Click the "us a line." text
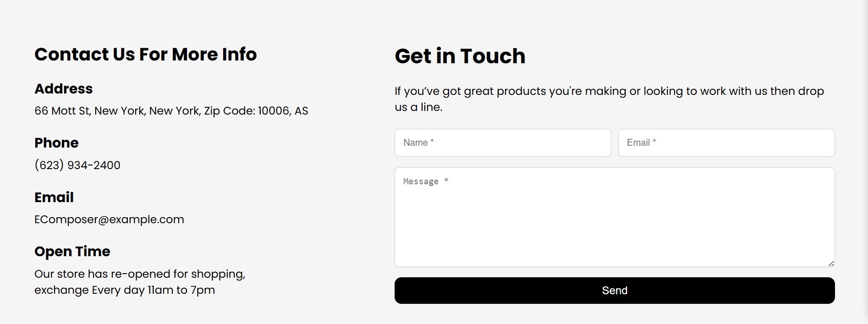This screenshot has height=324, width=868. (x=418, y=107)
